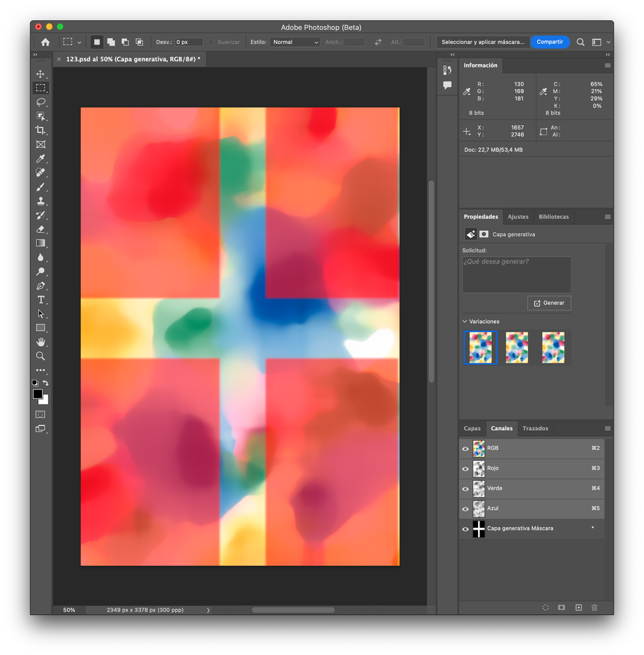The image size is (644, 655).
Task: Choose Add to selection mode
Action: (111, 42)
